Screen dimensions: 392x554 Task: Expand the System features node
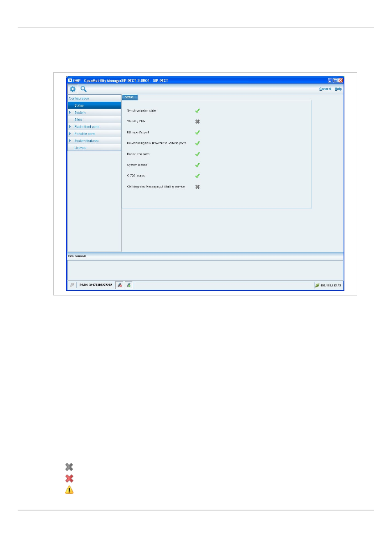[x=70, y=141]
